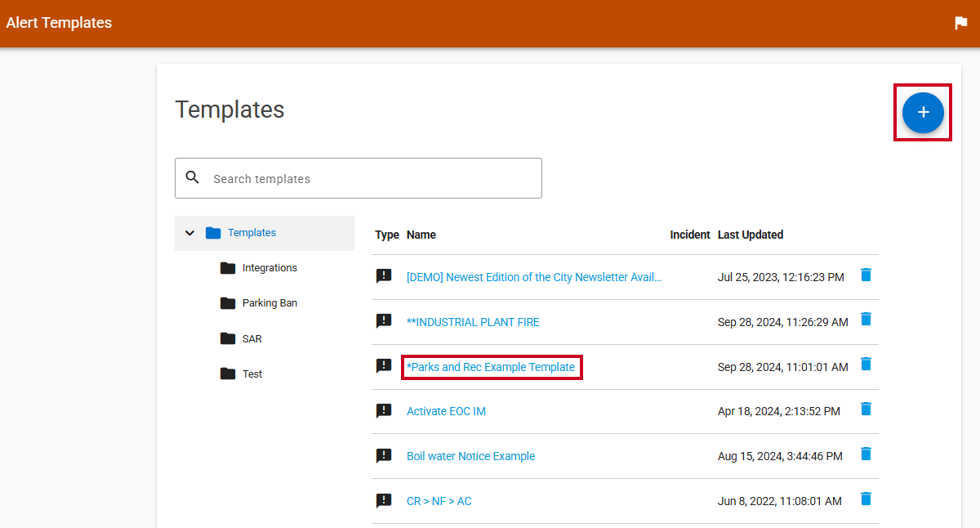Delete the INDUSTRIAL PLANT FIRE template
Screen dimensions: 980x528
[x=866, y=319]
